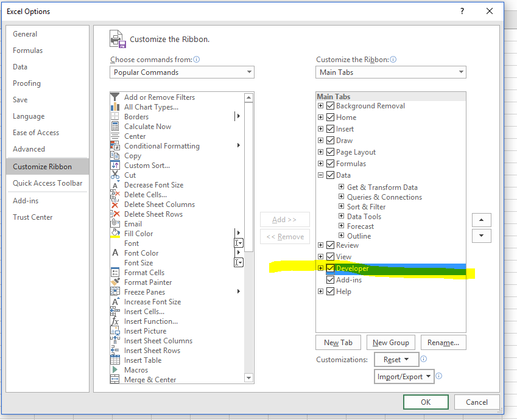
Task: Toggle the Add-ins tab checkbox
Action: (x=331, y=280)
